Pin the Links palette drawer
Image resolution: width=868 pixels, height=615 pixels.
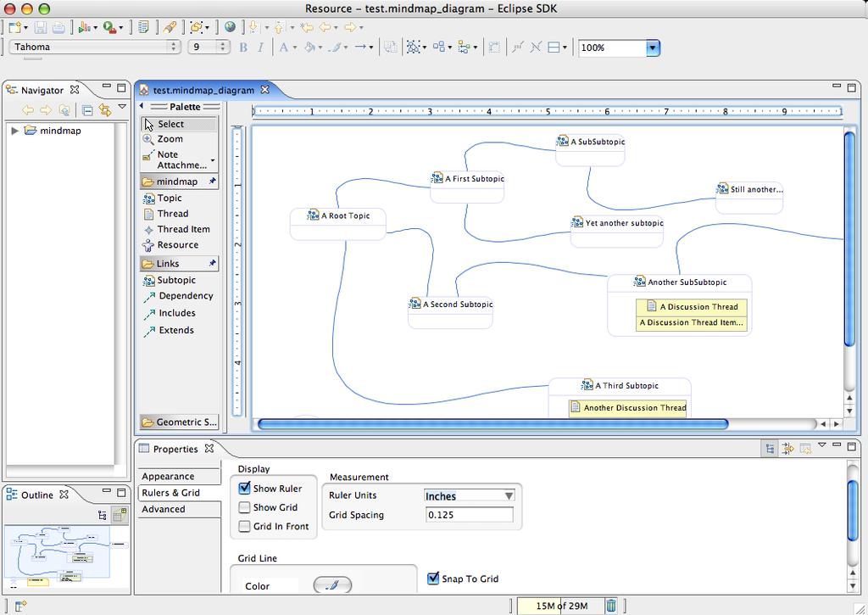click(x=212, y=263)
